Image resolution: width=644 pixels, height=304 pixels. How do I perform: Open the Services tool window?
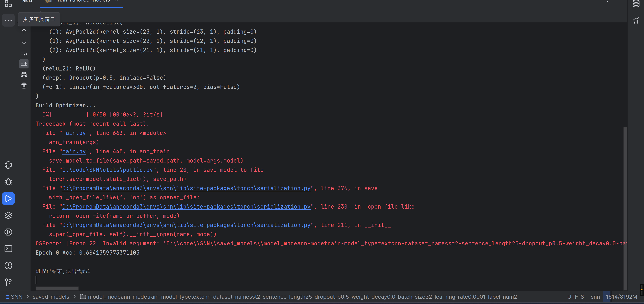pyautogui.click(x=8, y=232)
